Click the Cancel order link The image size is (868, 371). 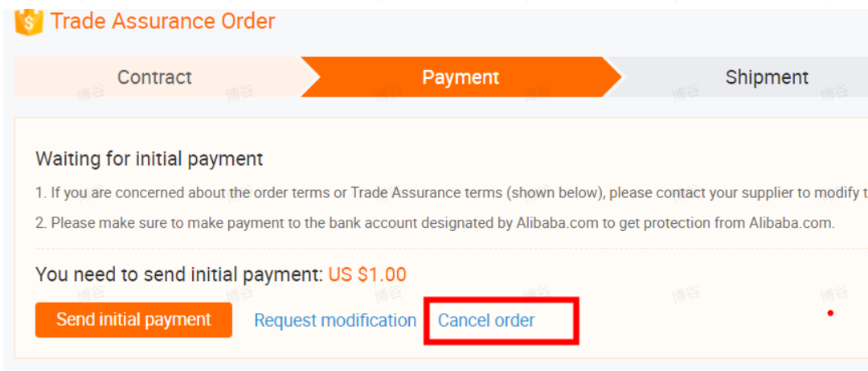[x=486, y=320]
